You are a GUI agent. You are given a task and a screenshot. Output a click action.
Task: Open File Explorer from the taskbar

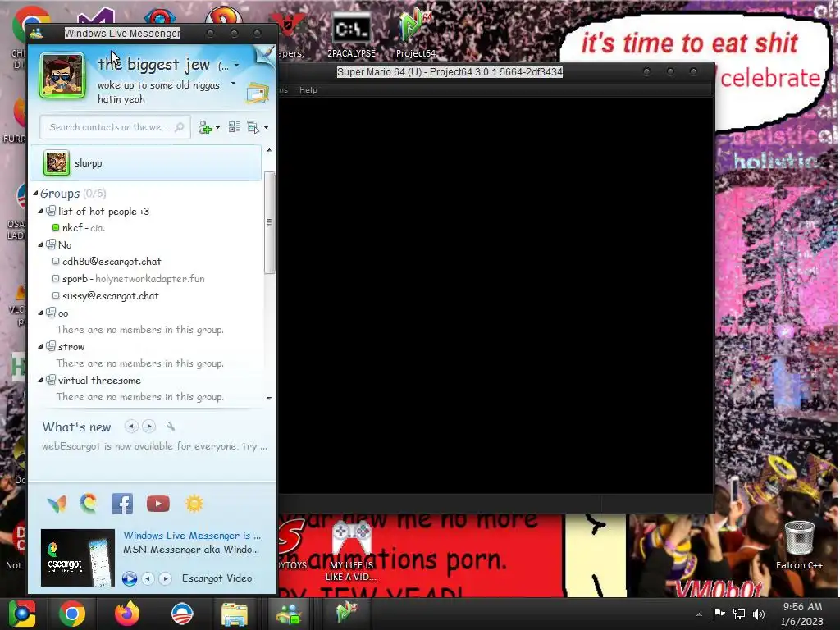(235, 614)
